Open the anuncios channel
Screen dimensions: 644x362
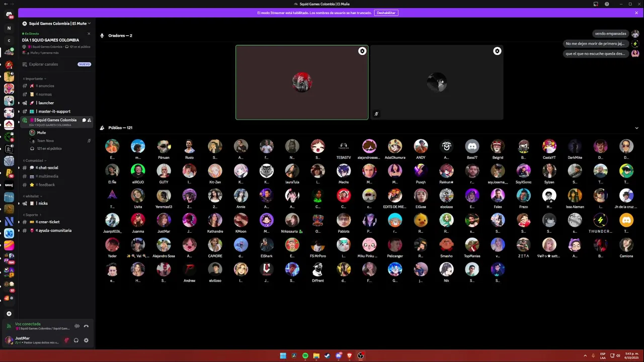(56, 86)
